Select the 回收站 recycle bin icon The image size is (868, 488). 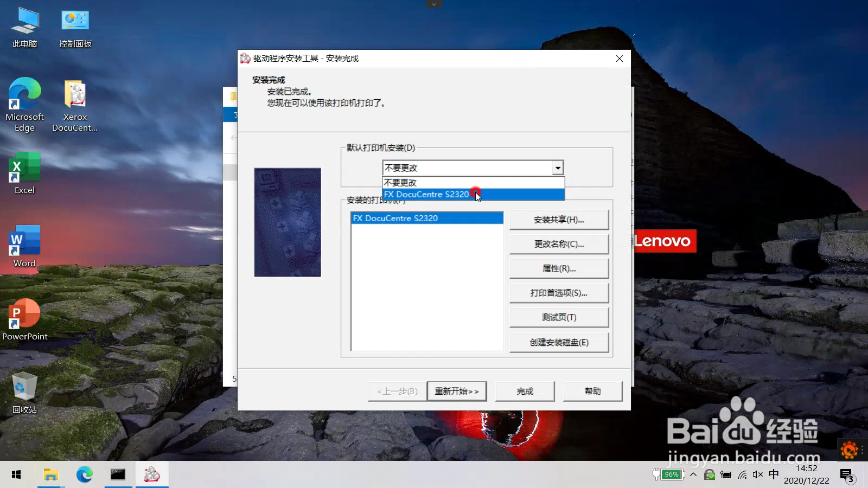pos(24,393)
